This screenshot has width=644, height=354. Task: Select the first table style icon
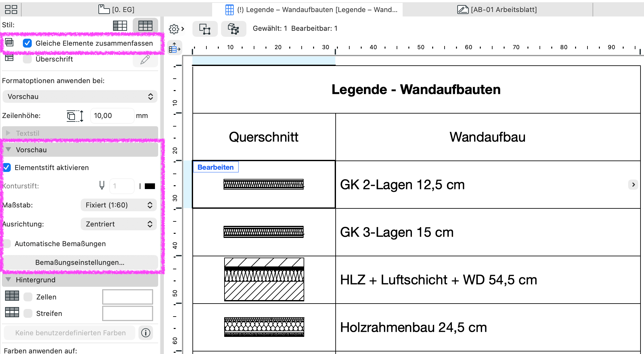coord(120,25)
